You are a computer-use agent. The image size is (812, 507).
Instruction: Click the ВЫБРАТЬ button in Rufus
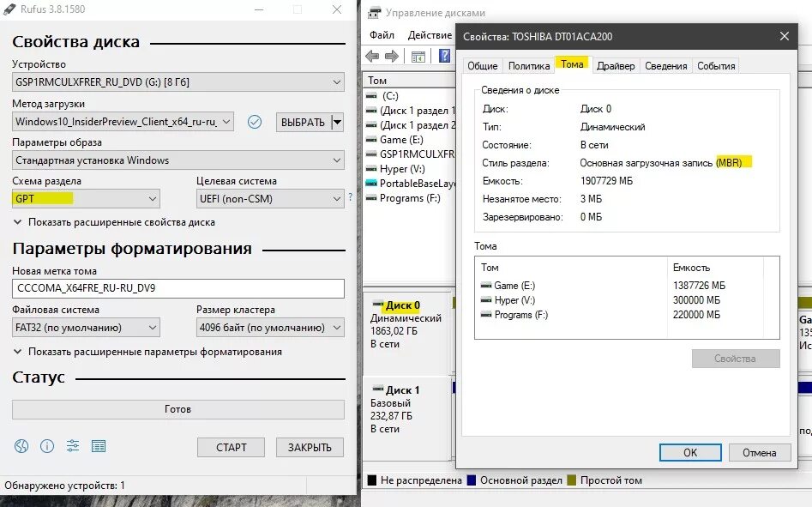point(303,122)
